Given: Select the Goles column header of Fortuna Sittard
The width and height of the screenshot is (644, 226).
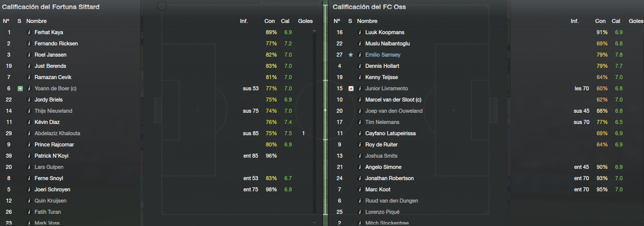Looking at the screenshot, I should (x=305, y=21).
